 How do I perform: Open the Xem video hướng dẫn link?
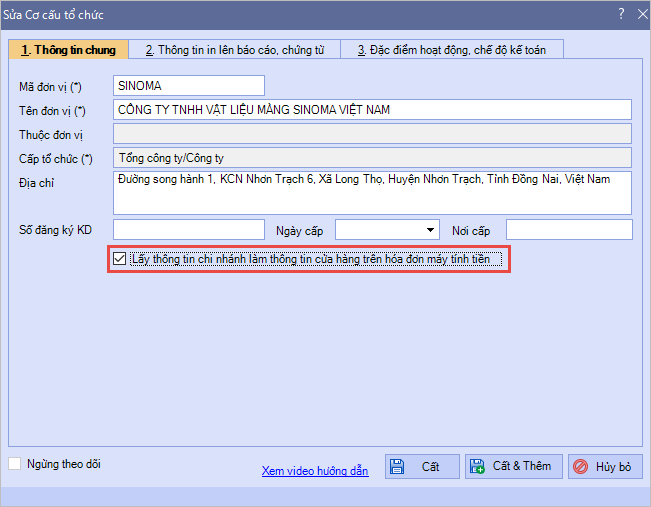click(315, 470)
